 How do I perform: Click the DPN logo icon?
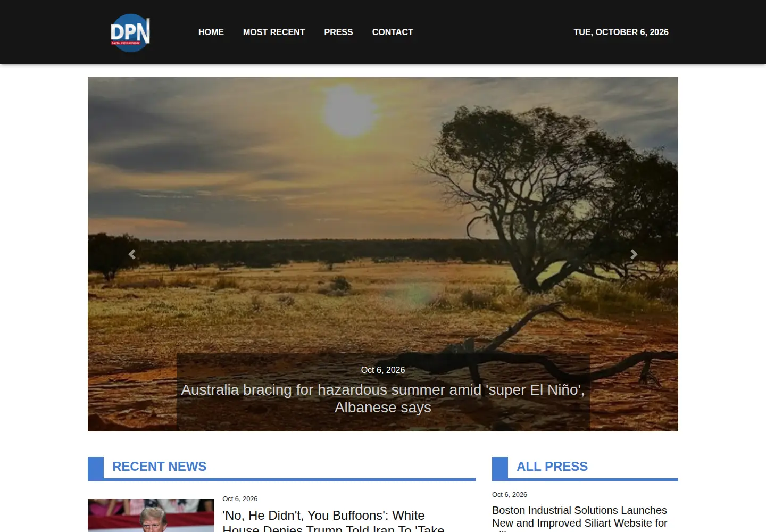[130, 32]
